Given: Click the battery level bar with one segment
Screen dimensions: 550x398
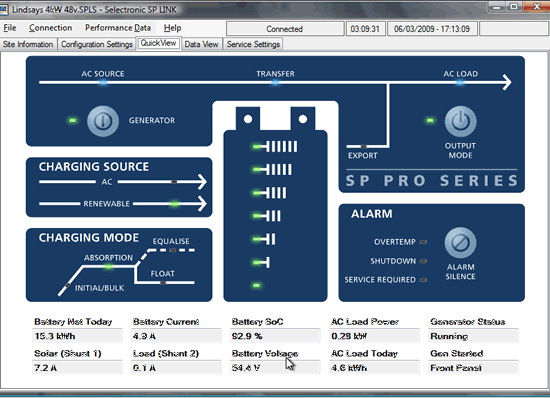Looking at the screenshot, I should pos(261,262).
